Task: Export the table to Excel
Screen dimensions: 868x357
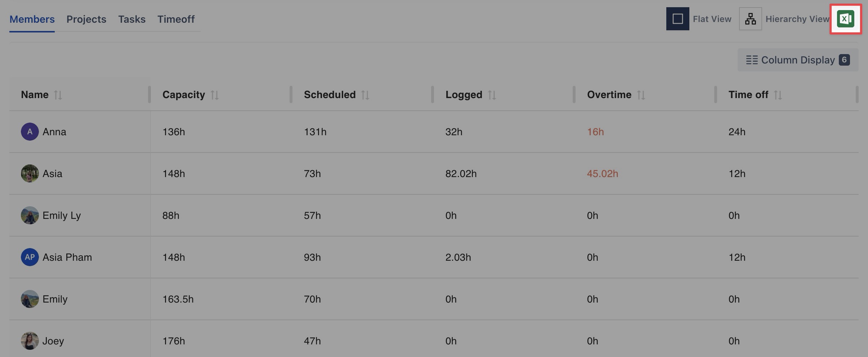Action: click(845, 19)
